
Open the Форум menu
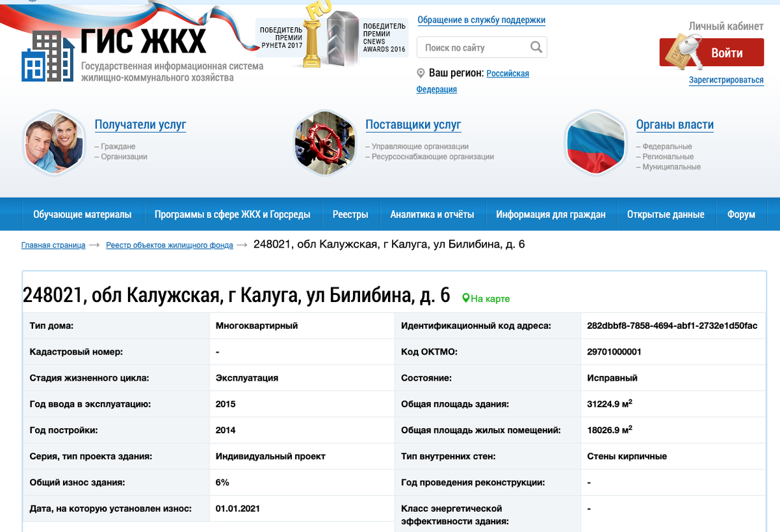pos(740,214)
